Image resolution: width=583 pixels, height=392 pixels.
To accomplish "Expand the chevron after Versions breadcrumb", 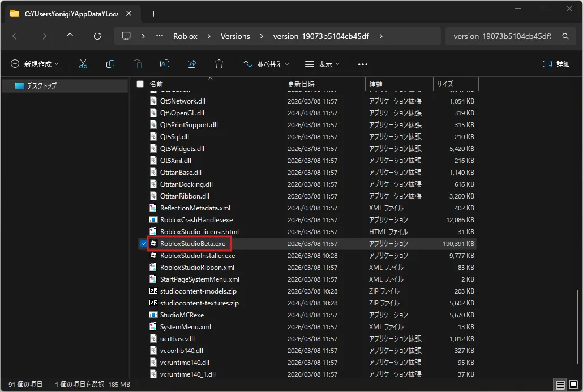I will [262, 36].
